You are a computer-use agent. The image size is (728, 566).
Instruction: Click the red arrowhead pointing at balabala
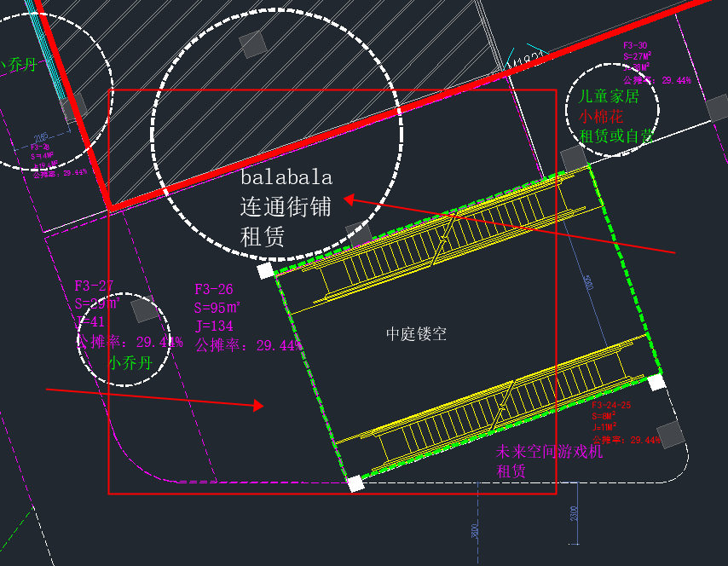[x=350, y=201]
